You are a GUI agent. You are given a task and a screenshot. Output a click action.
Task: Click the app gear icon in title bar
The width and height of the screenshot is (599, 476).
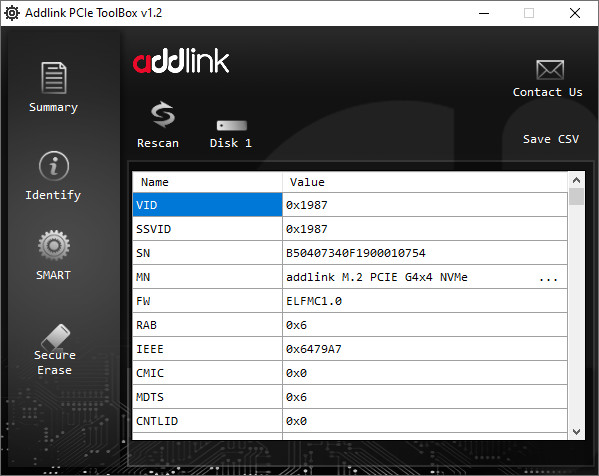point(12,13)
